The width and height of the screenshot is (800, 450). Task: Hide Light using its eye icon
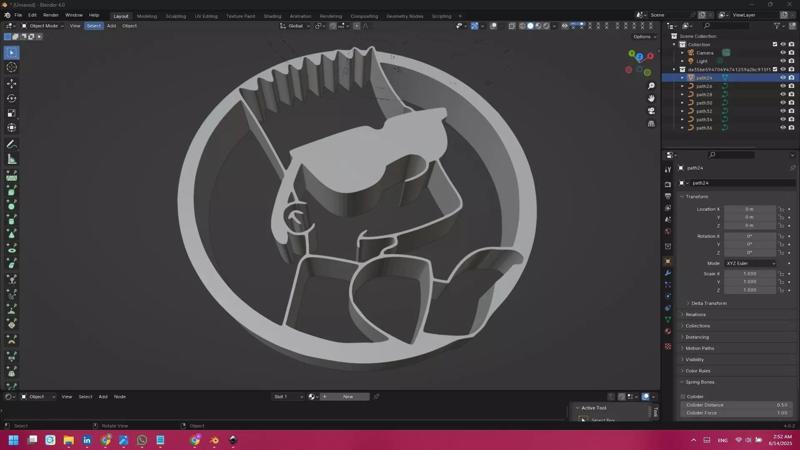tap(783, 61)
